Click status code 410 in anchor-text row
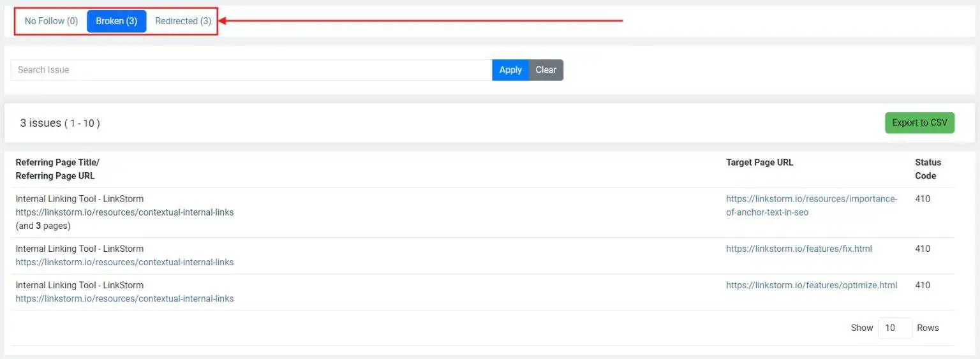980x359 pixels. click(923, 199)
